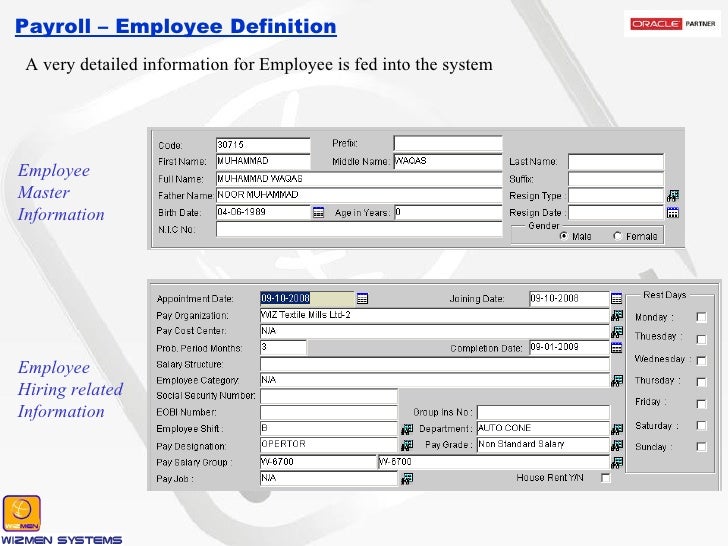Open the Resign Date calendar picker

673,213
